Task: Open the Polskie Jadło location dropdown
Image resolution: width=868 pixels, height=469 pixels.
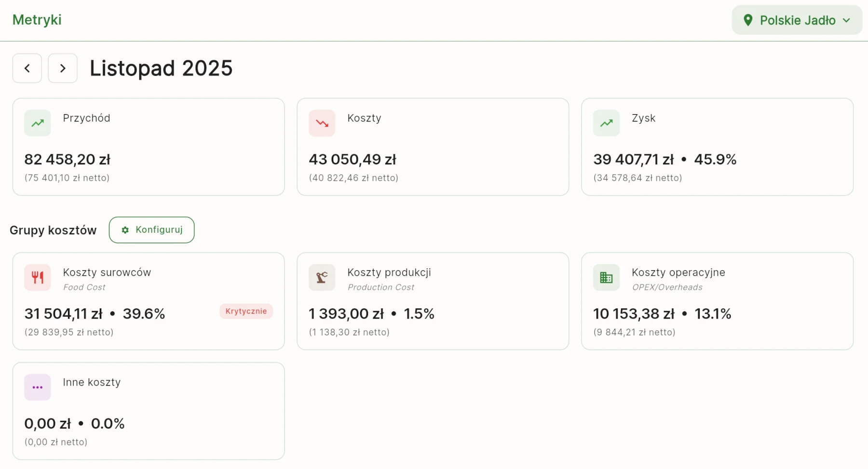Action: pyautogui.click(x=796, y=20)
